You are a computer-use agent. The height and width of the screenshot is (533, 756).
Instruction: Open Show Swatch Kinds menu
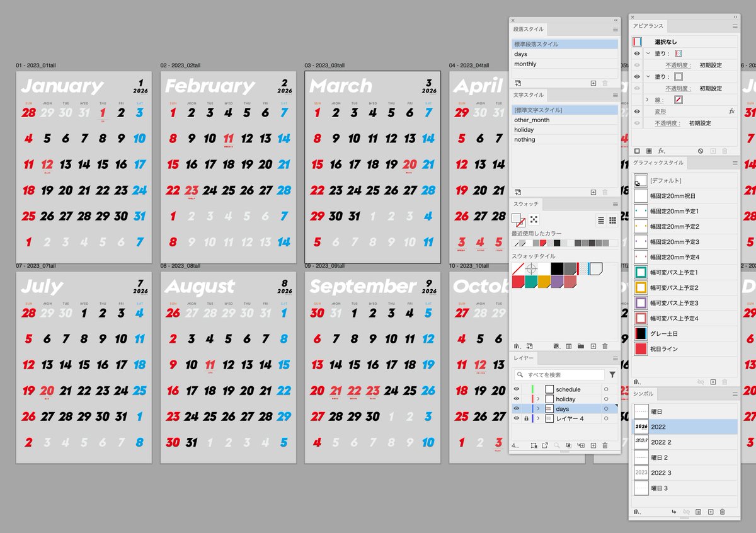pos(556,346)
